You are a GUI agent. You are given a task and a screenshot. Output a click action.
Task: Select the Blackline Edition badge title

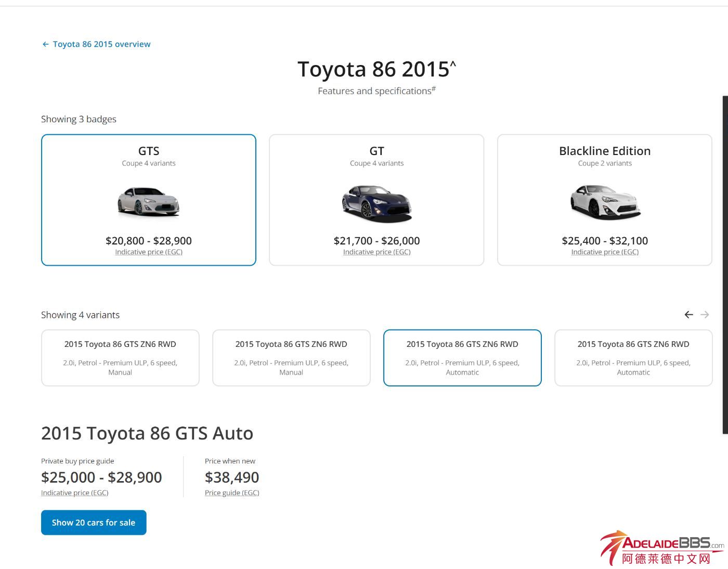pos(605,151)
